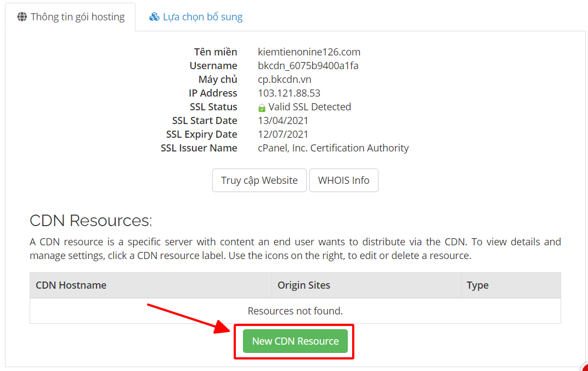This screenshot has width=588, height=371.
Task: Click the globe icon on hosting info tab
Action: click(22, 17)
